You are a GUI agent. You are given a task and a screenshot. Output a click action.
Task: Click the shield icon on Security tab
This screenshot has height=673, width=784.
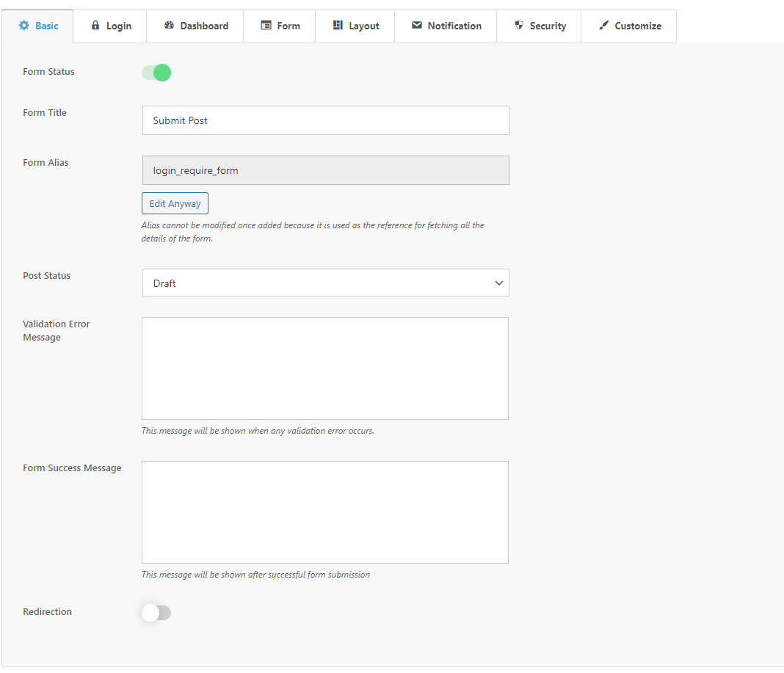(521, 26)
